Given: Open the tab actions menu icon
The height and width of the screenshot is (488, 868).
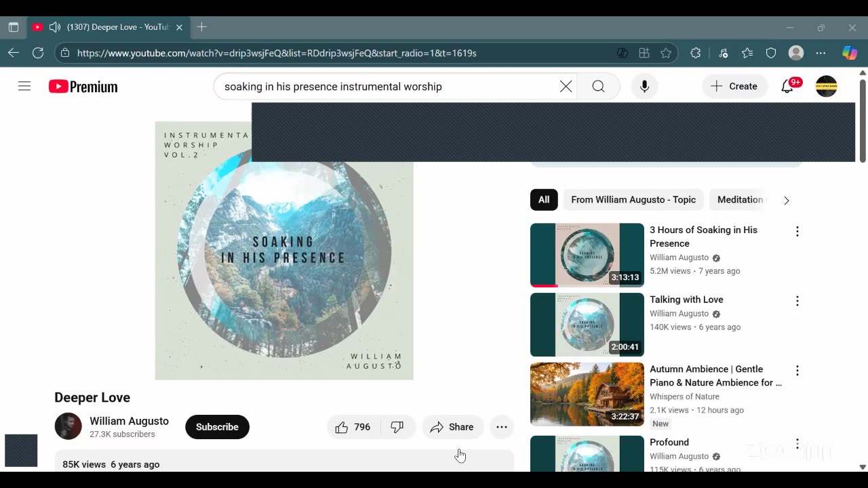Looking at the screenshot, I should point(14,27).
